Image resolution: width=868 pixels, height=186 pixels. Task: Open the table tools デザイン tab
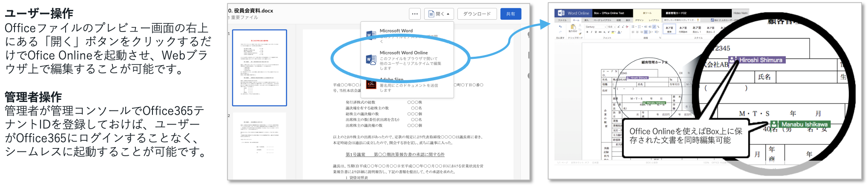coord(639,20)
